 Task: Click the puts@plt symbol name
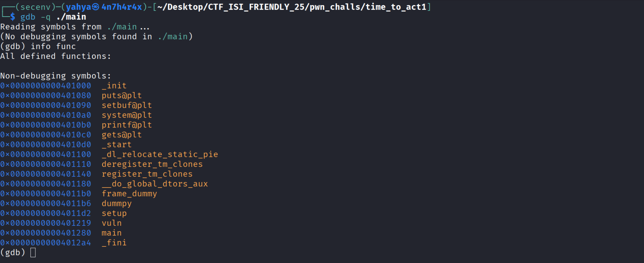tap(122, 96)
